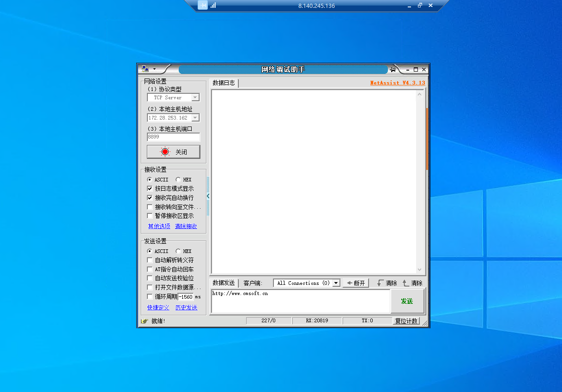562x392 pixels.
Task: Click the hand icon in status bar
Action: coord(145,321)
